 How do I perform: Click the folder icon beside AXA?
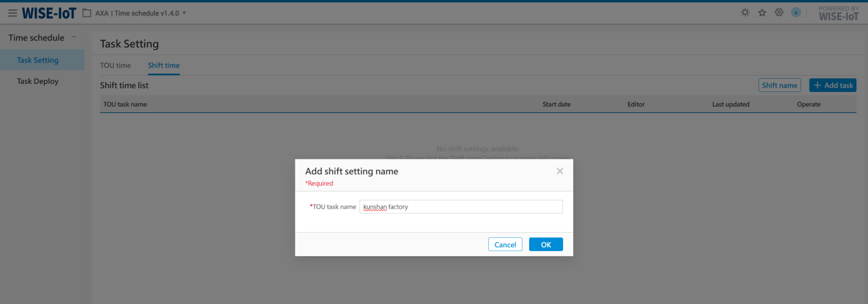87,13
